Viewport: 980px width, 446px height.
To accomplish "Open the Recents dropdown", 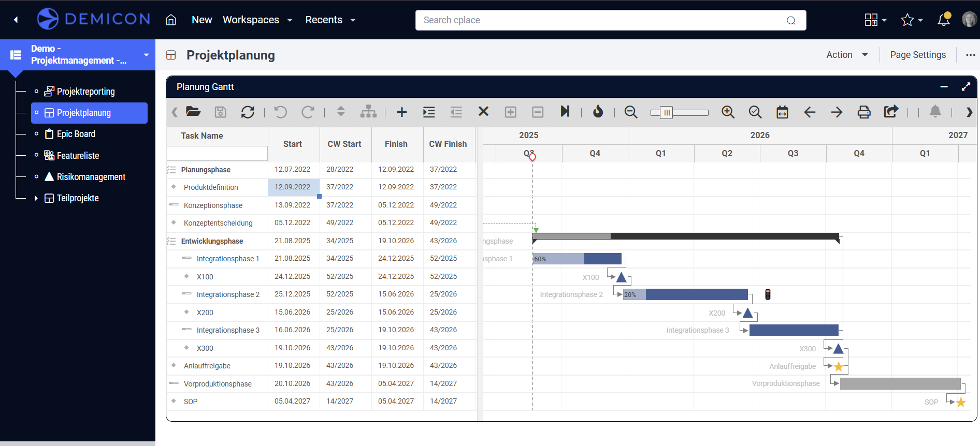I will [x=330, y=20].
